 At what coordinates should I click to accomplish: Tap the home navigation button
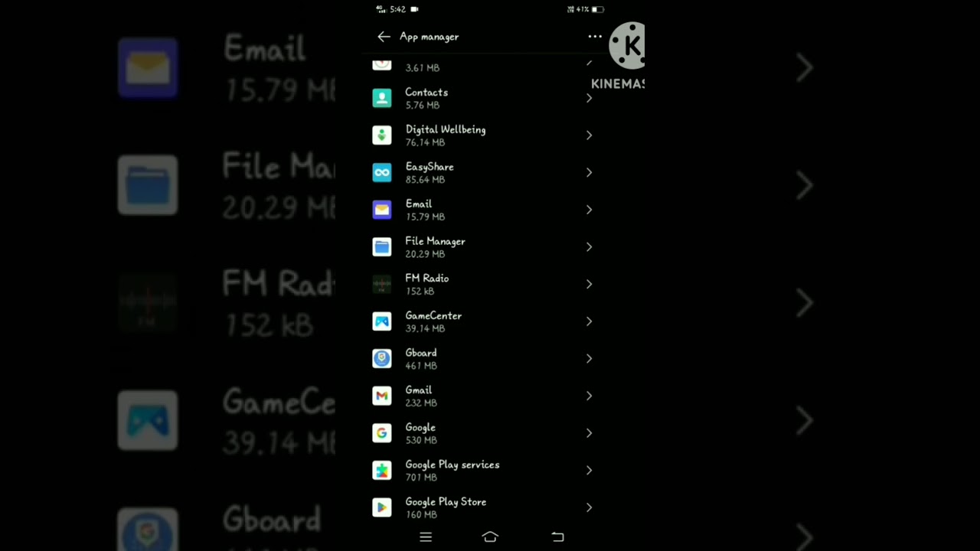[490, 537]
